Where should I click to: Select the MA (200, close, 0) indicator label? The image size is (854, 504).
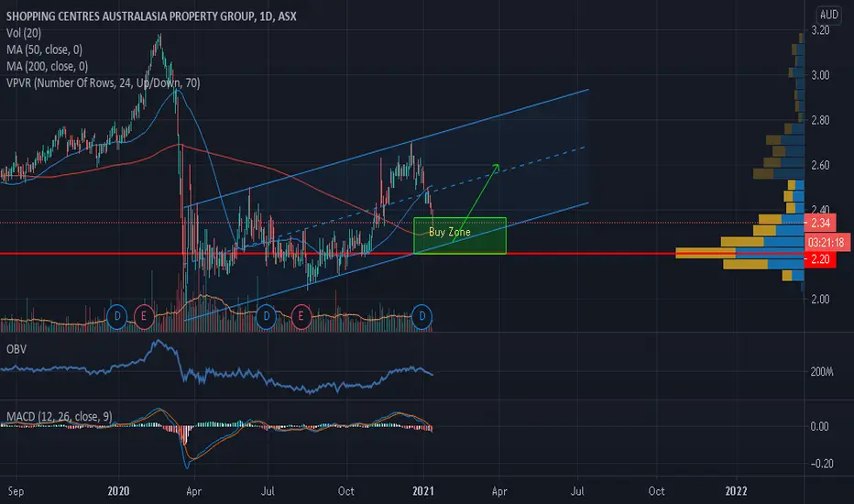(x=47, y=67)
